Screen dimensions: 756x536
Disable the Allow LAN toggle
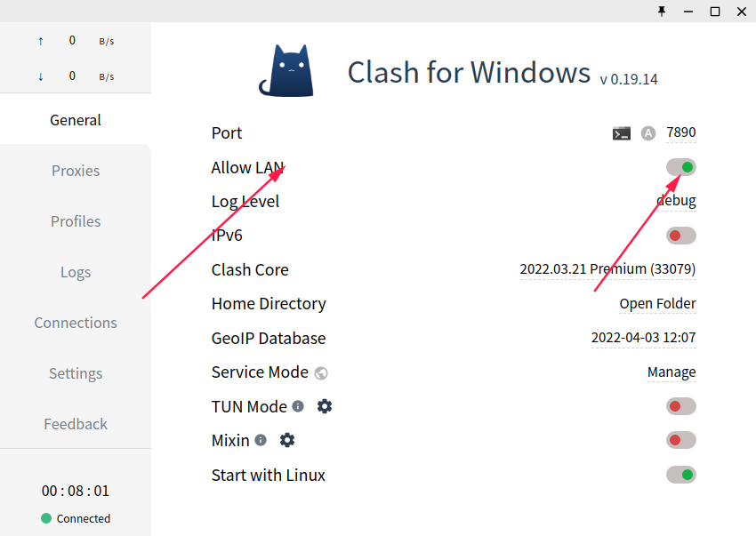coord(680,167)
